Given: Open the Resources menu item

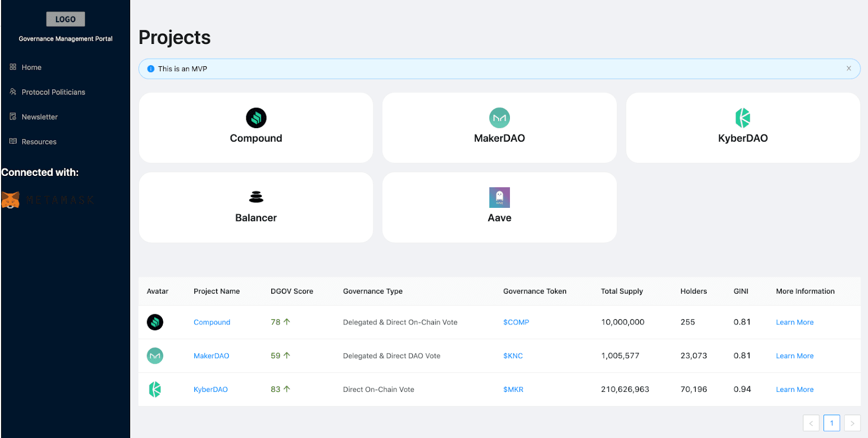Looking at the screenshot, I should pos(39,142).
